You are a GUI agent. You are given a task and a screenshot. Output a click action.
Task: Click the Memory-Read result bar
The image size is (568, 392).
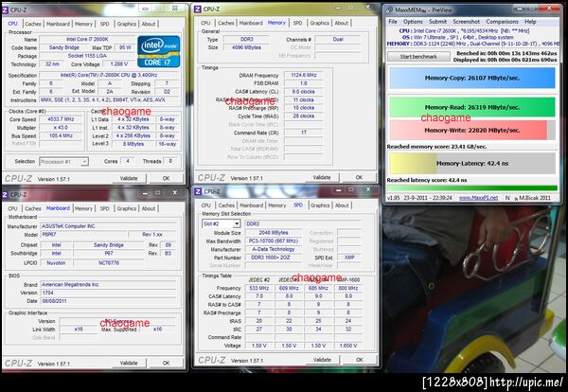472,107
